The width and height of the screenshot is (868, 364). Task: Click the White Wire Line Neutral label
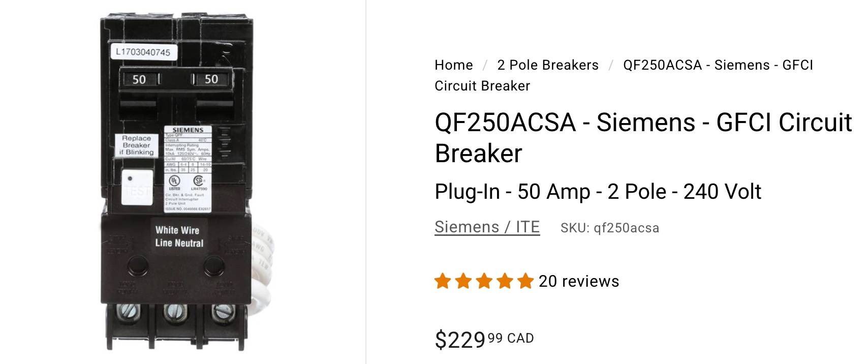pos(179,236)
